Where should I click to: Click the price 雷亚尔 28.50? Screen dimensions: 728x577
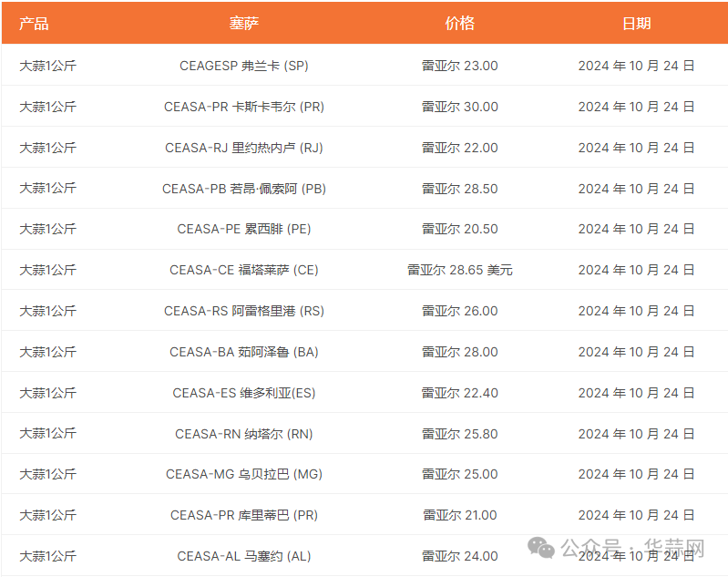click(459, 189)
